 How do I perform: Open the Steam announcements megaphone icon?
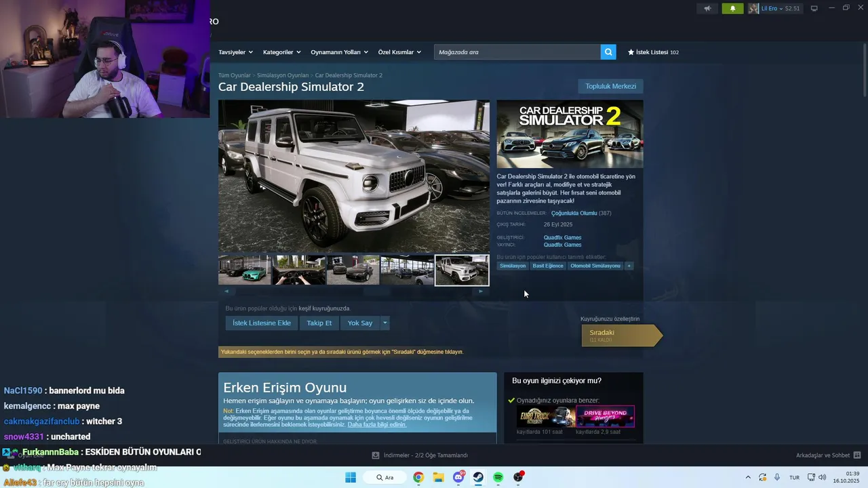(707, 8)
